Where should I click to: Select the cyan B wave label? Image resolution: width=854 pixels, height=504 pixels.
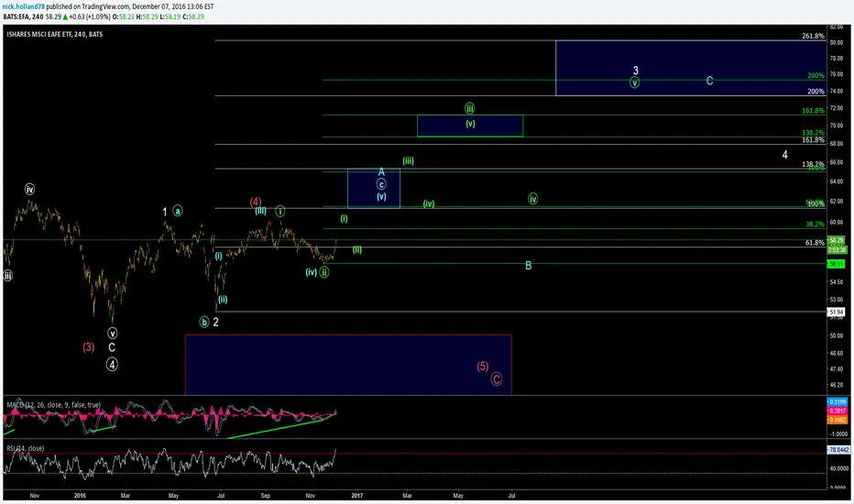(529, 266)
